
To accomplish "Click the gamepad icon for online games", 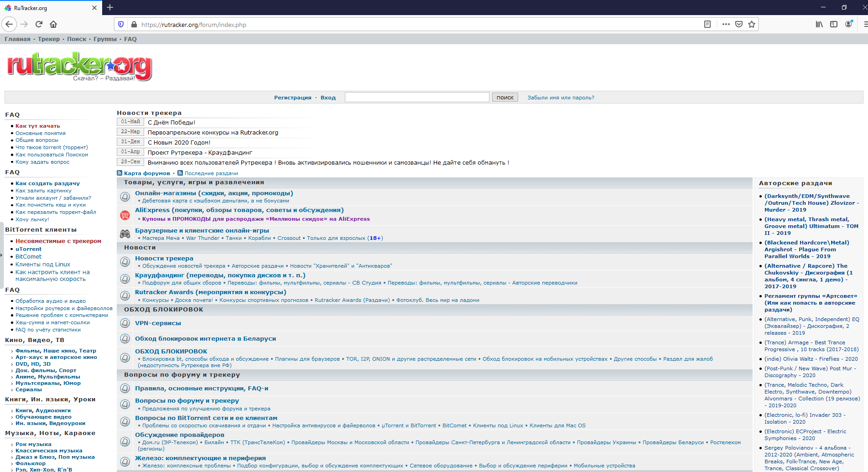I will coord(125,234).
